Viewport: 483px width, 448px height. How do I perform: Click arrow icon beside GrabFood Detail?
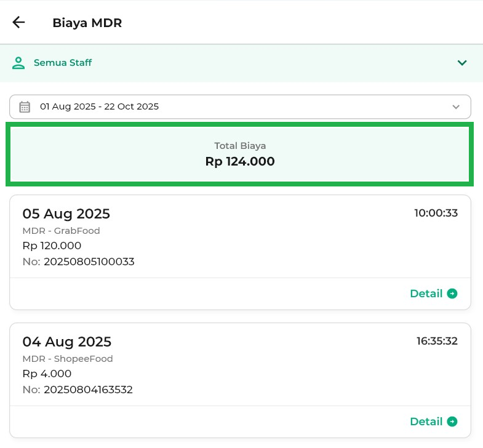452,294
